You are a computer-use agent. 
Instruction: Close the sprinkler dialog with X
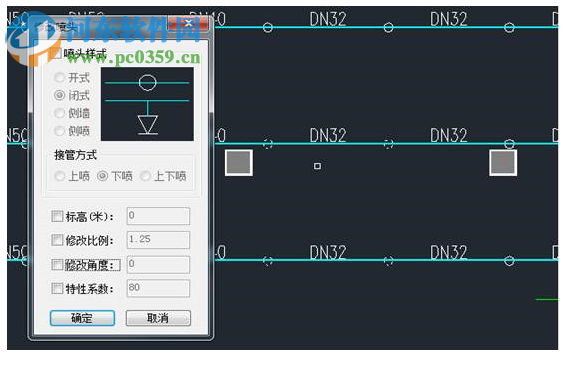point(188,24)
